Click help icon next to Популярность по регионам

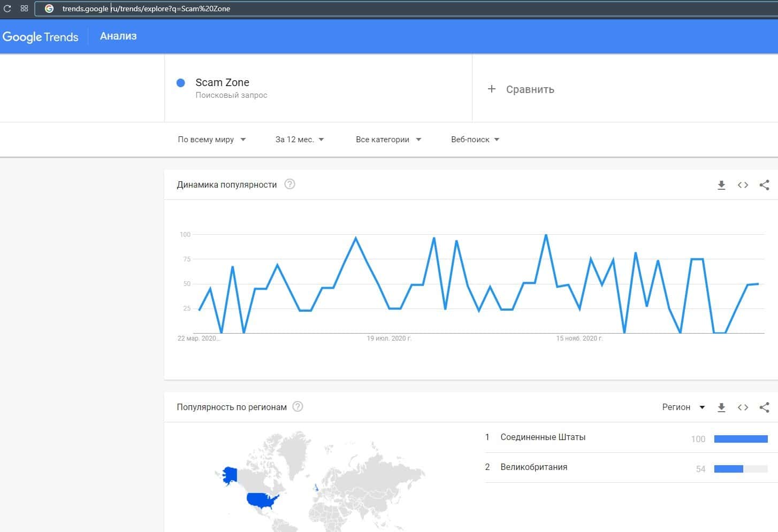[x=298, y=407]
